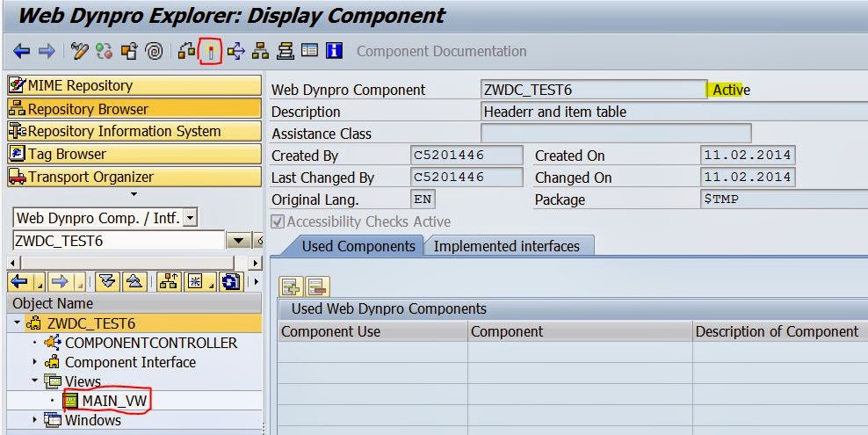Viewport: 868px width, 435px height.
Task: Open the Tag Browser
Action: point(134,154)
